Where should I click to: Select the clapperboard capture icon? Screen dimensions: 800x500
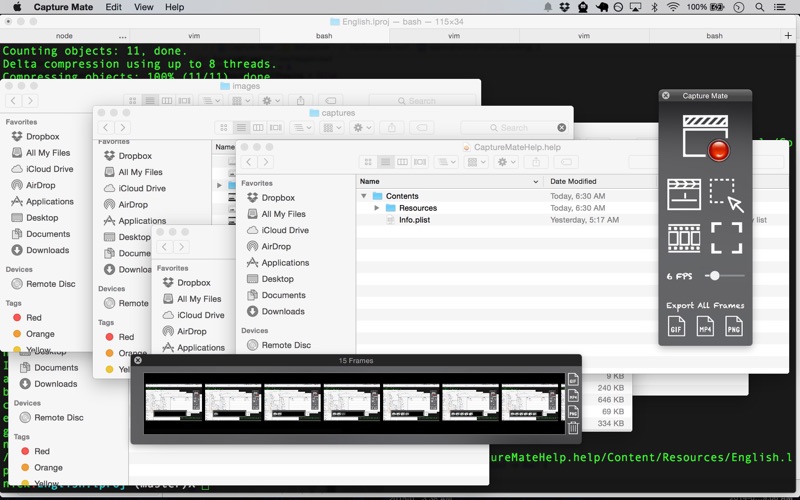pos(684,193)
